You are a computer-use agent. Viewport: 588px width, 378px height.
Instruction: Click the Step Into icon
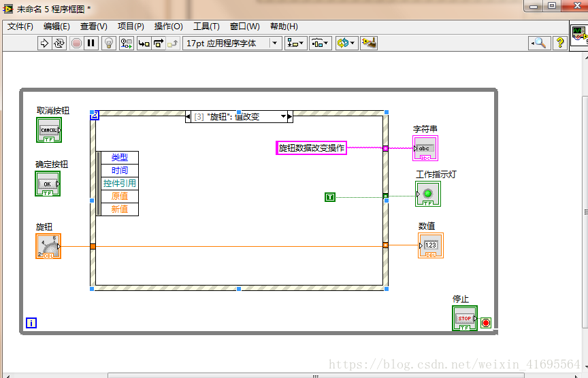point(144,43)
